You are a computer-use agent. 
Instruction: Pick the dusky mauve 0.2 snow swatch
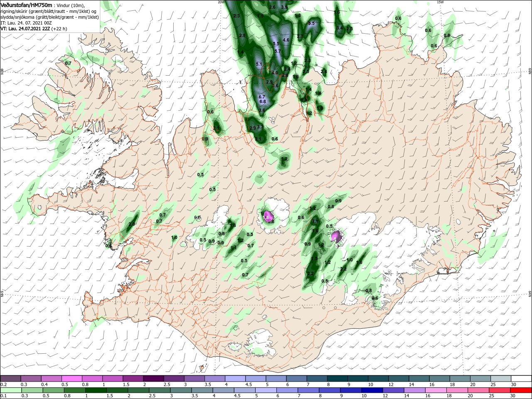point(10,378)
